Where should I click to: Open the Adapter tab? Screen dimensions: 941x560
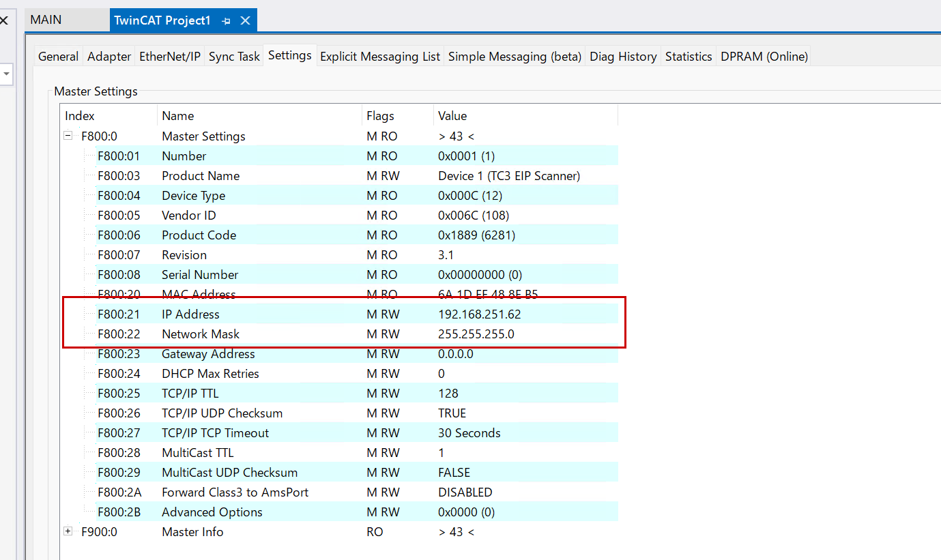[x=109, y=57]
